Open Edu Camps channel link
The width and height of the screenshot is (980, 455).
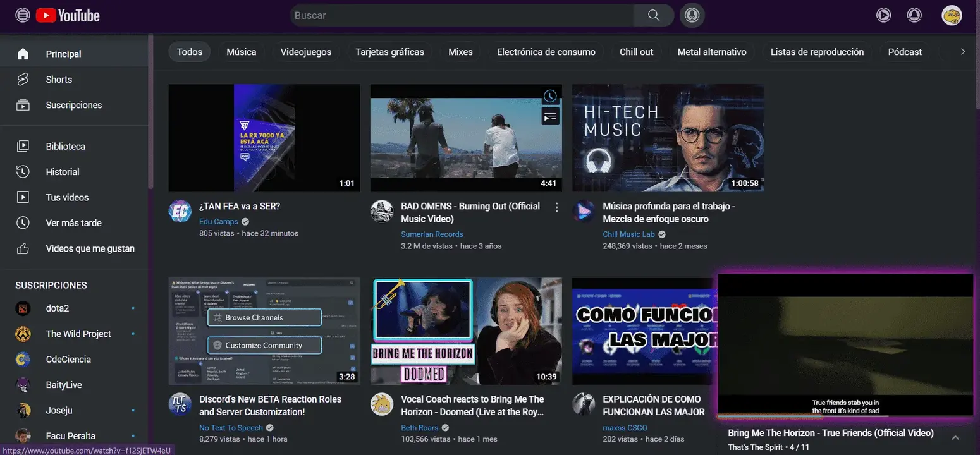click(219, 222)
